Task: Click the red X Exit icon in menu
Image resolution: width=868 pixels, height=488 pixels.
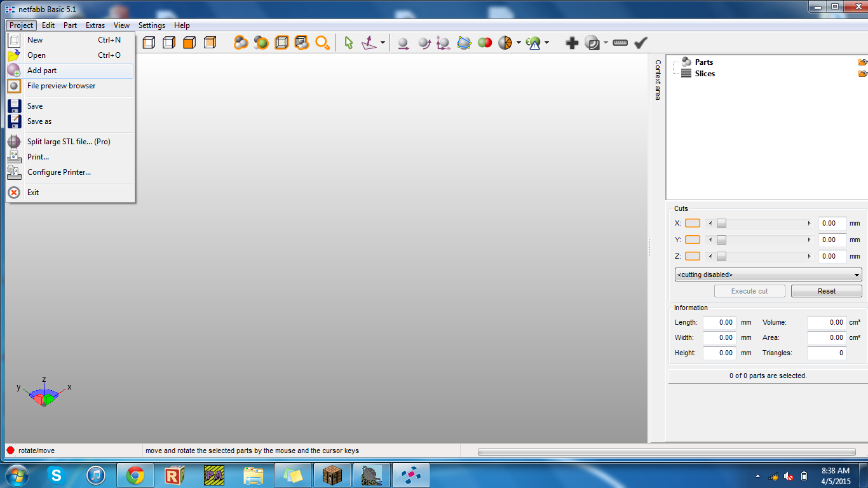Action: click(x=14, y=193)
